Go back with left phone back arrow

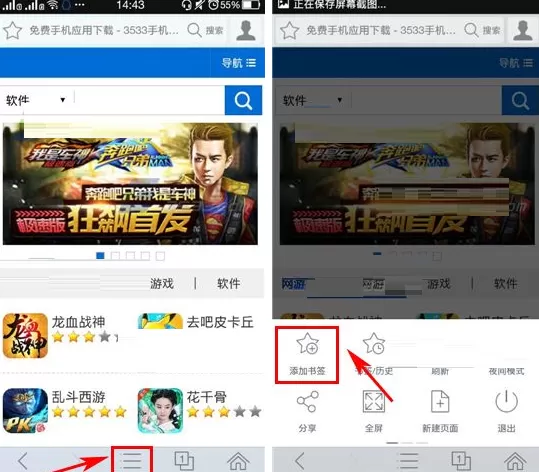[x=23, y=461]
